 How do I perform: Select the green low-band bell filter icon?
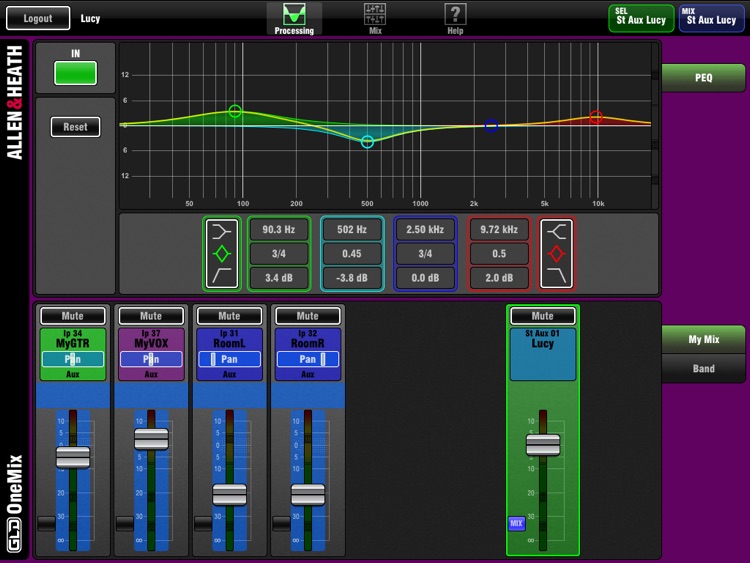coord(222,254)
